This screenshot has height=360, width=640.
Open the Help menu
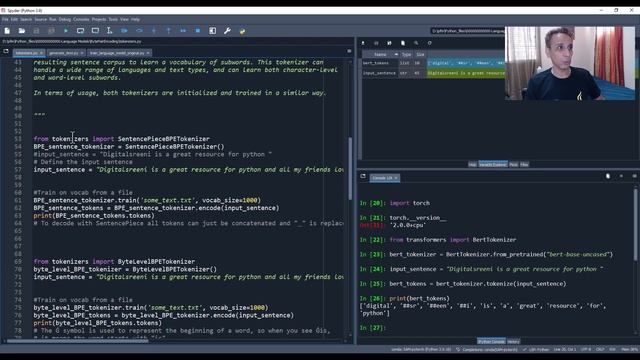[x=135, y=19]
